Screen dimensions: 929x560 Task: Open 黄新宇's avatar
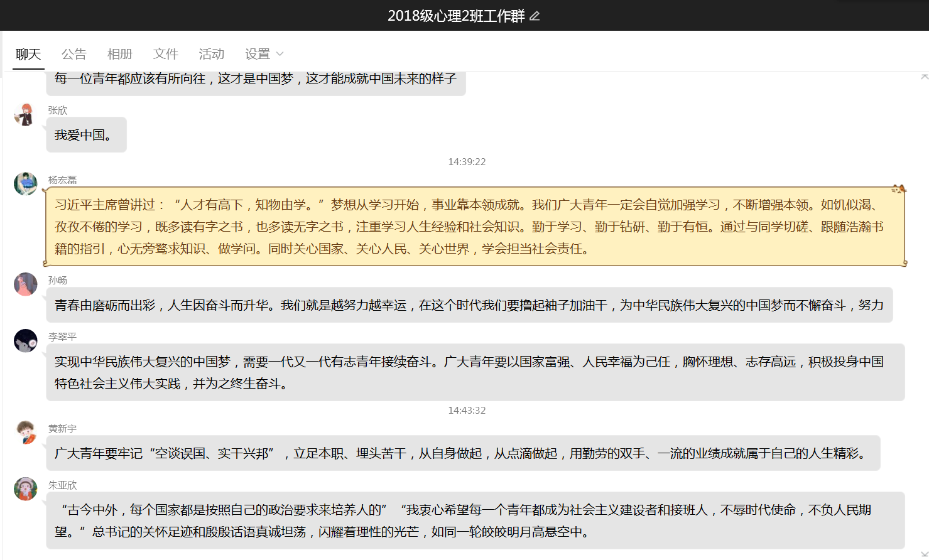tap(26, 433)
